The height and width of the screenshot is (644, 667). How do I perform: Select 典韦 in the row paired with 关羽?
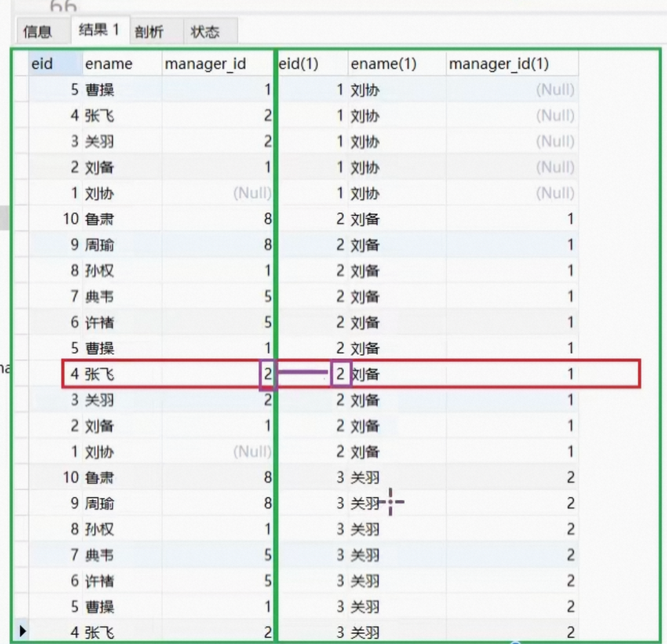[x=99, y=555]
